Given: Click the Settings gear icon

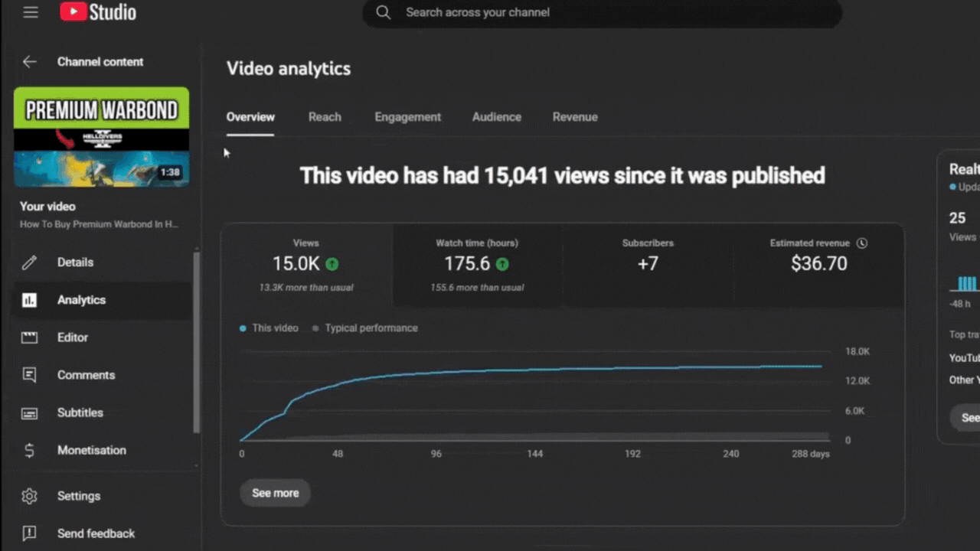Looking at the screenshot, I should click(29, 496).
